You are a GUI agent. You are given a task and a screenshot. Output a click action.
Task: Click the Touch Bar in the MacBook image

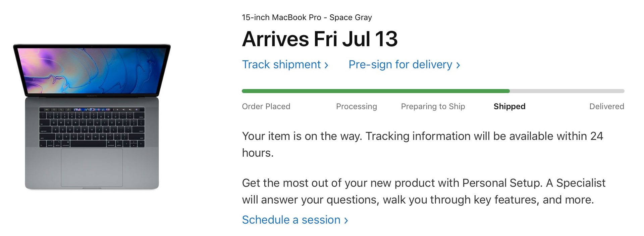tap(92, 109)
